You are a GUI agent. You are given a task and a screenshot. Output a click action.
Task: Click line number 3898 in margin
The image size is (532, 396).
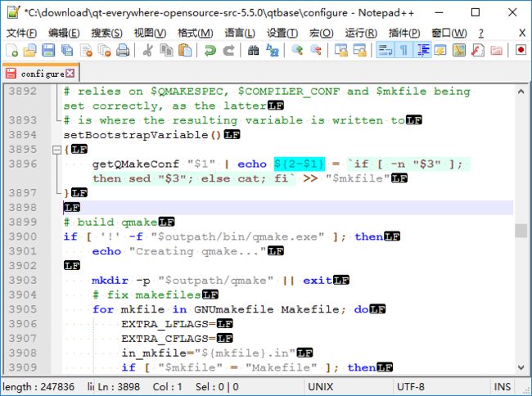pyautogui.click(x=23, y=207)
